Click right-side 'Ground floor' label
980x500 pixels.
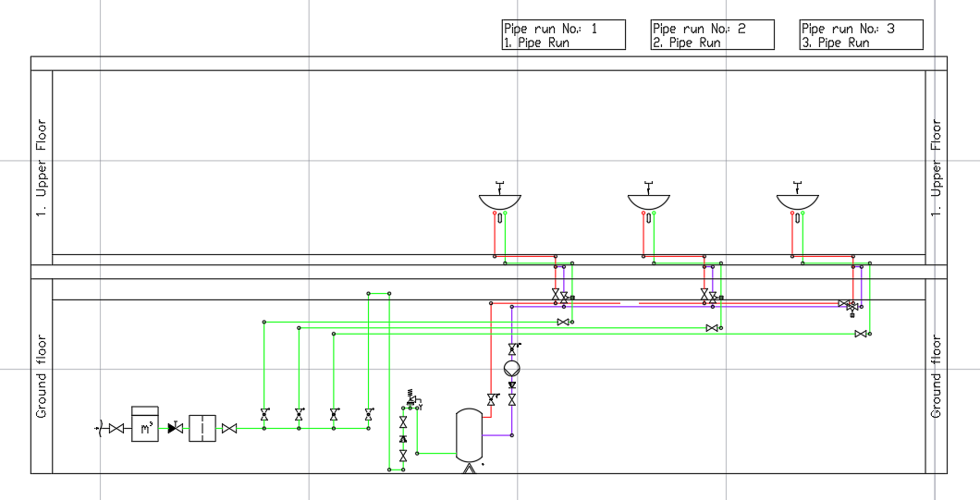936,376
